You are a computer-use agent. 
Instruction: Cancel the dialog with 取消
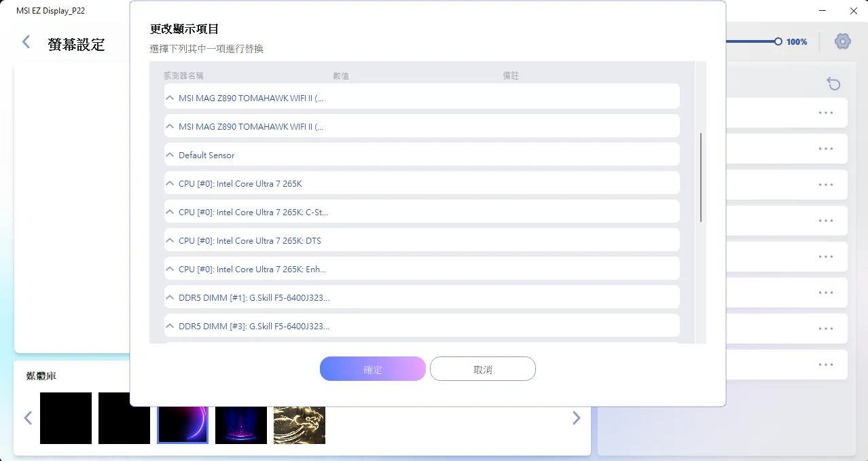pos(483,369)
